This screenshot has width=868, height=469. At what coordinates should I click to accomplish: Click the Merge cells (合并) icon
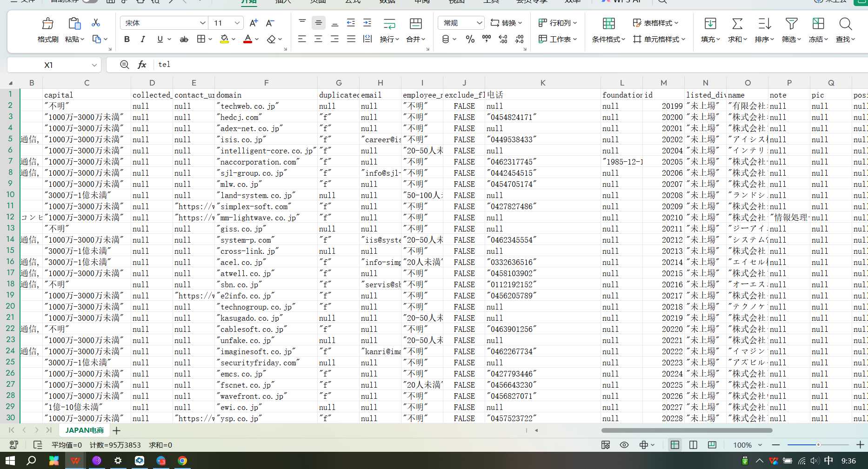(x=415, y=23)
